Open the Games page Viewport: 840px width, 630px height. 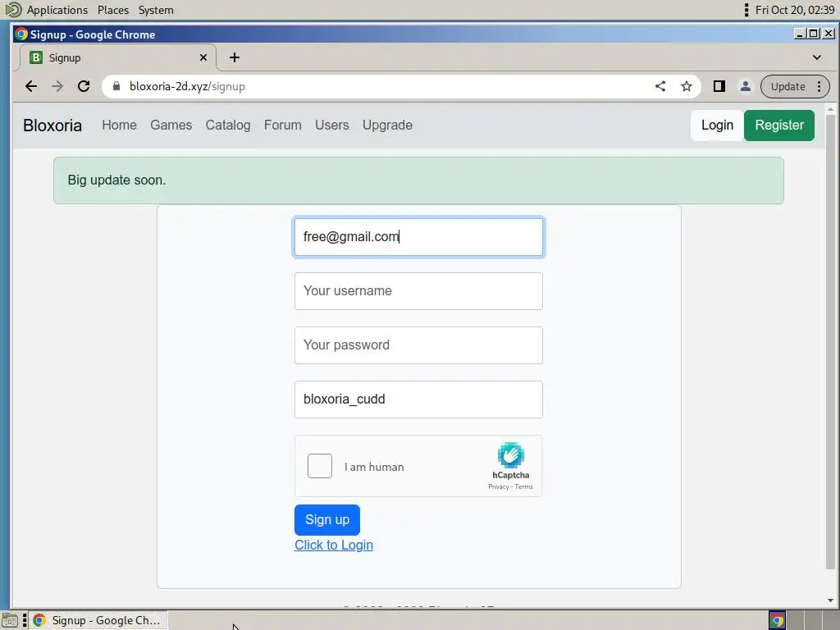click(x=171, y=125)
